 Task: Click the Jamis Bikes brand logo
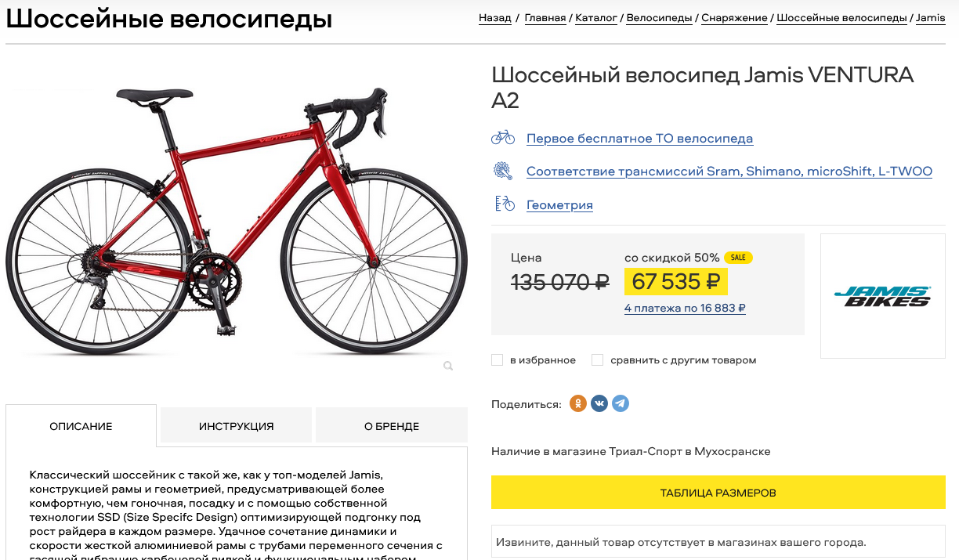(x=882, y=296)
